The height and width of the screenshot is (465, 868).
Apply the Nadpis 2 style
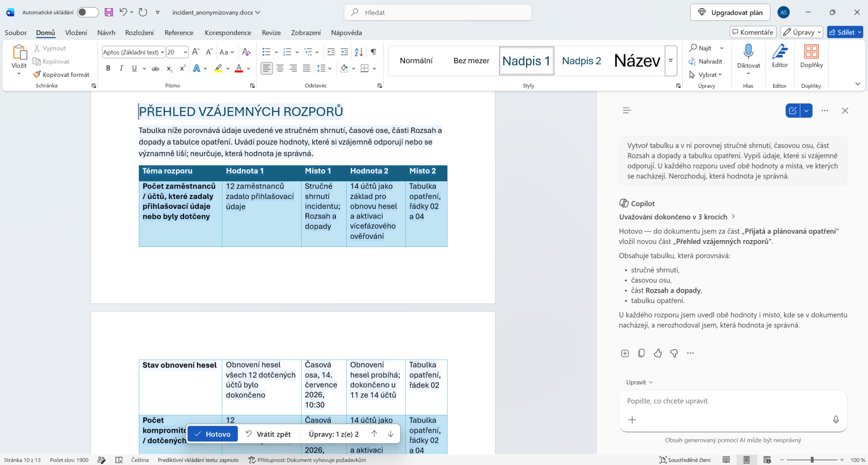[x=581, y=61]
